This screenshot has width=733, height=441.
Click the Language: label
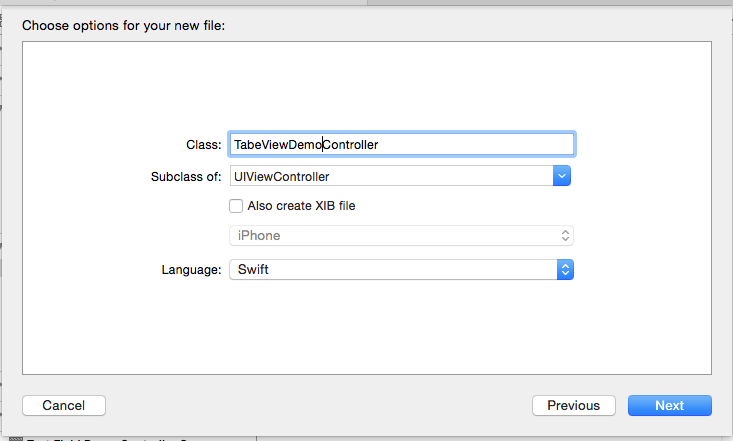pos(191,270)
